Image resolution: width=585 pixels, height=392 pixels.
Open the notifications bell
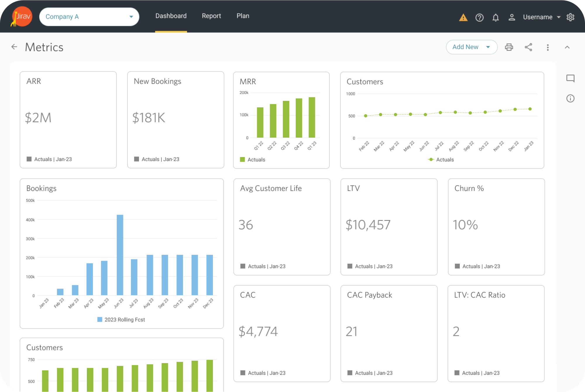pos(495,18)
